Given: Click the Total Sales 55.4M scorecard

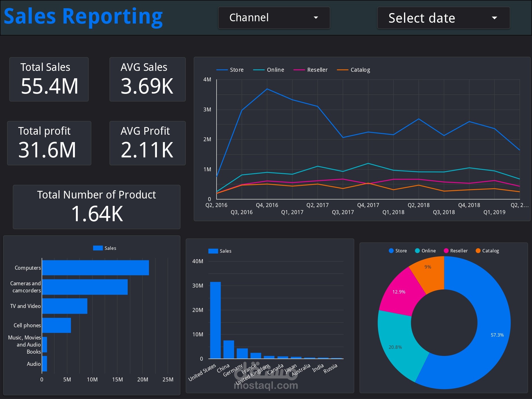Looking at the screenshot, I should click(x=49, y=79).
